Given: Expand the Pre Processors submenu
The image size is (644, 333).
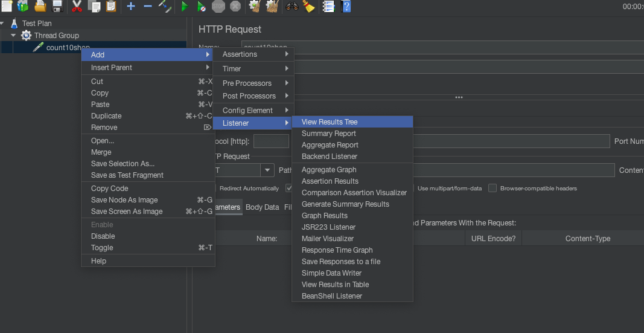Looking at the screenshot, I should (253, 83).
